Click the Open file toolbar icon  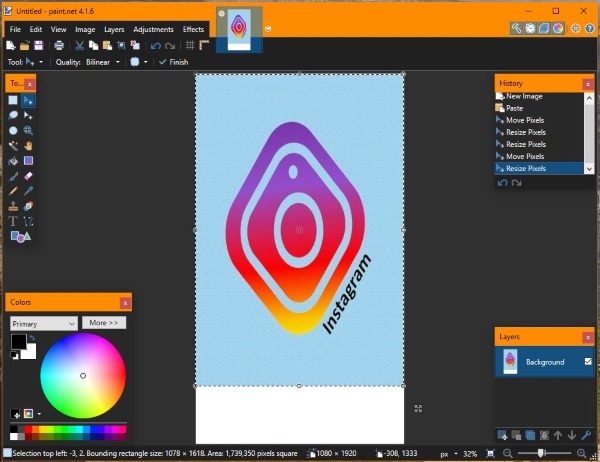pyautogui.click(x=24, y=46)
